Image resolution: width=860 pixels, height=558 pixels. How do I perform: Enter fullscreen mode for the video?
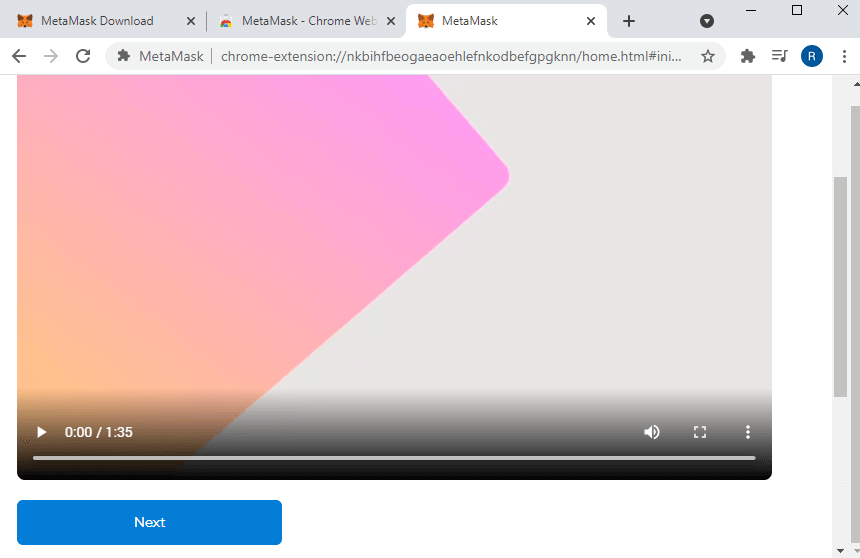700,432
